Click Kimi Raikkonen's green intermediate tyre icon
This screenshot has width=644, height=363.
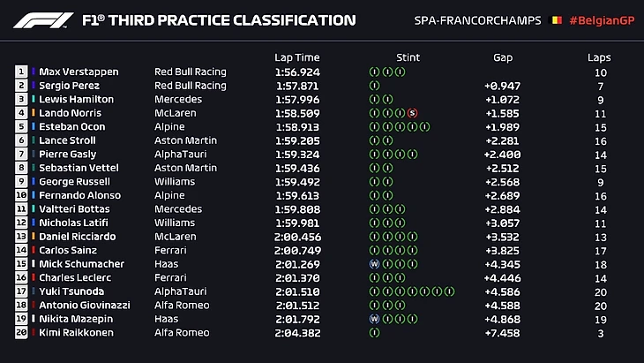[x=374, y=333]
